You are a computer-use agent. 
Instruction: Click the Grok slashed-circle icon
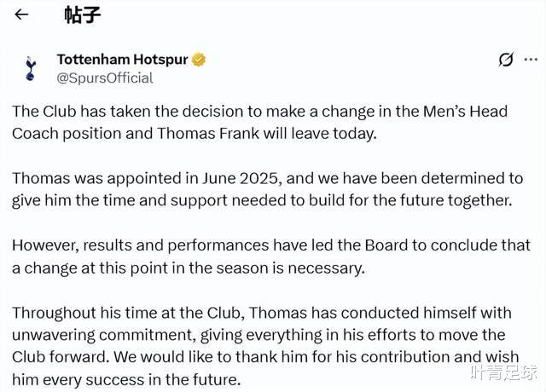tap(506, 60)
